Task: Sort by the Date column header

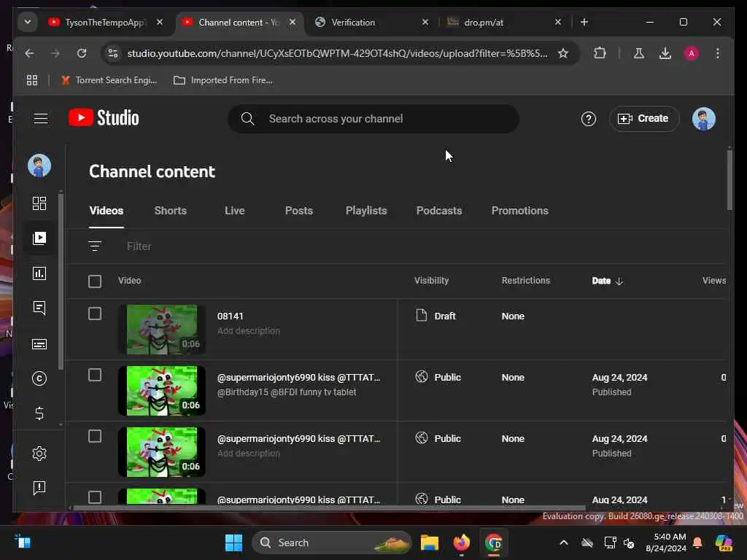Action: point(607,281)
